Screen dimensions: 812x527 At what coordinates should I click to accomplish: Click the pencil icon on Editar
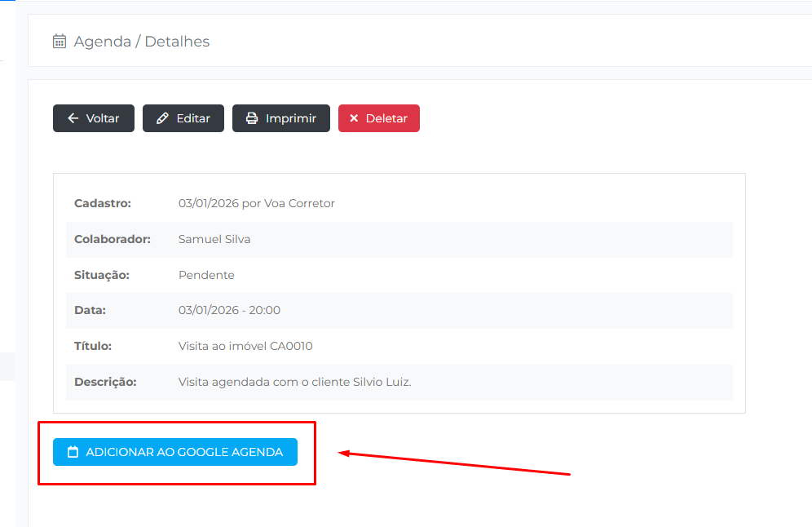click(x=163, y=118)
